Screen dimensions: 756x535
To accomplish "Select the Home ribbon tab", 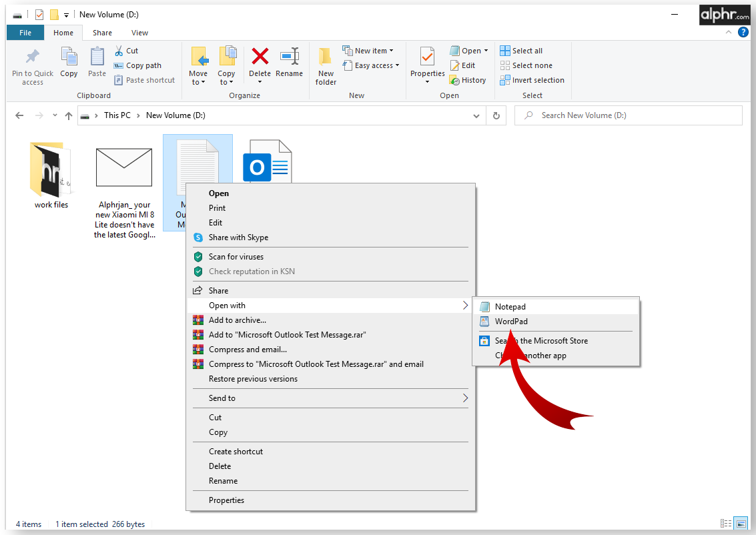I will 63,33.
